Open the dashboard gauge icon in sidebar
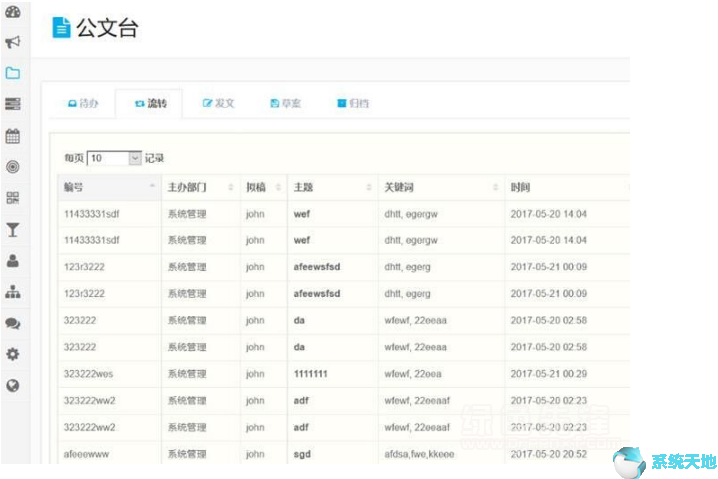 click(13, 12)
